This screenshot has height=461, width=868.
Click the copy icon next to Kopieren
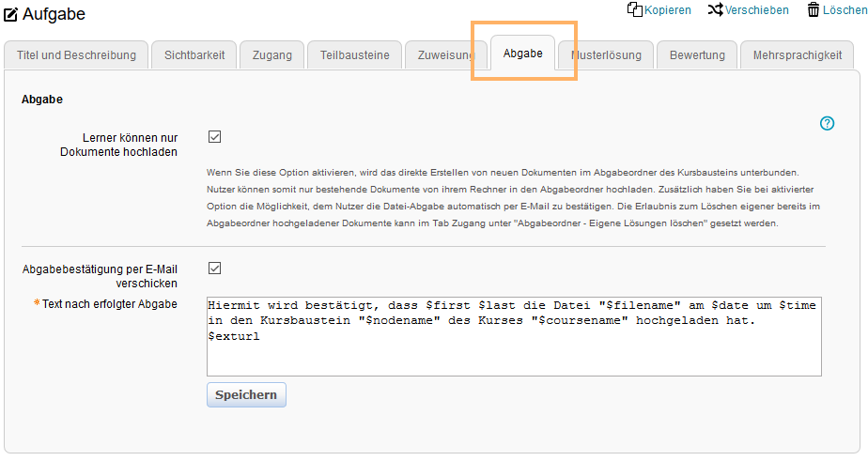(634, 9)
